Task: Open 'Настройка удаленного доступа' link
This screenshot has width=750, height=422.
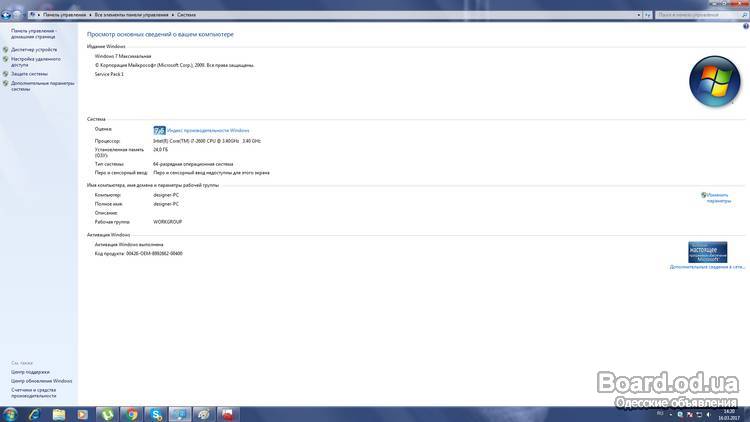Action: click(x=36, y=62)
